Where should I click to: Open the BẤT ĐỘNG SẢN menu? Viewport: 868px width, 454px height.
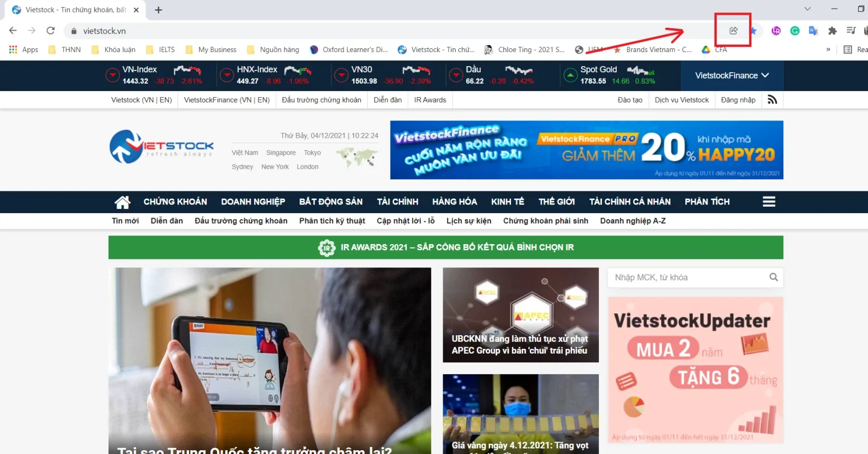331,202
